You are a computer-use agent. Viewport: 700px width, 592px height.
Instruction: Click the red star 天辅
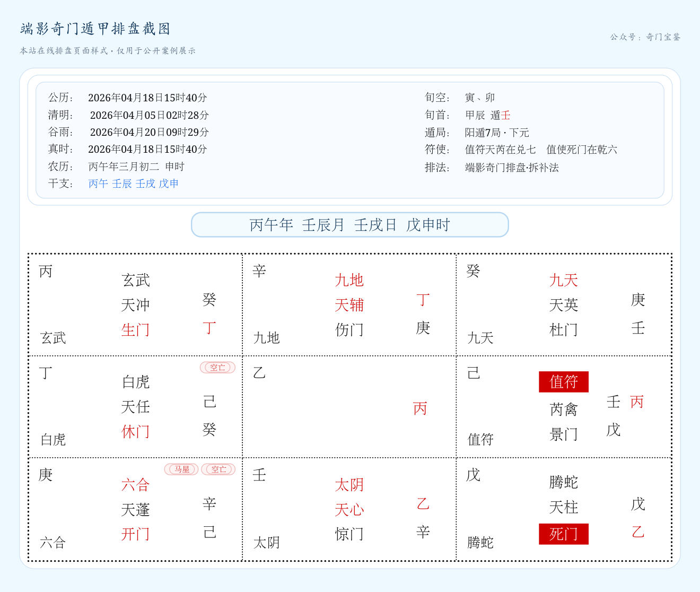coord(349,305)
